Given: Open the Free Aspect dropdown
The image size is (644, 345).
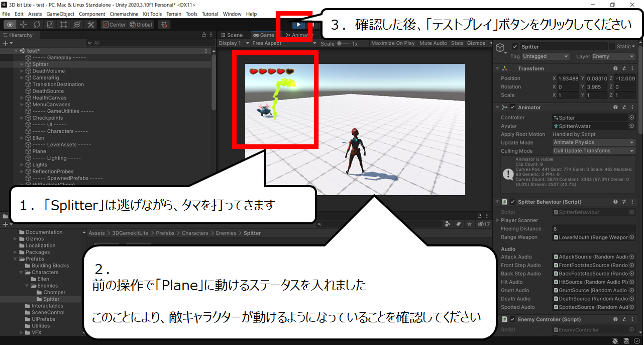Looking at the screenshot, I should pyautogui.click(x=284, y=43).
